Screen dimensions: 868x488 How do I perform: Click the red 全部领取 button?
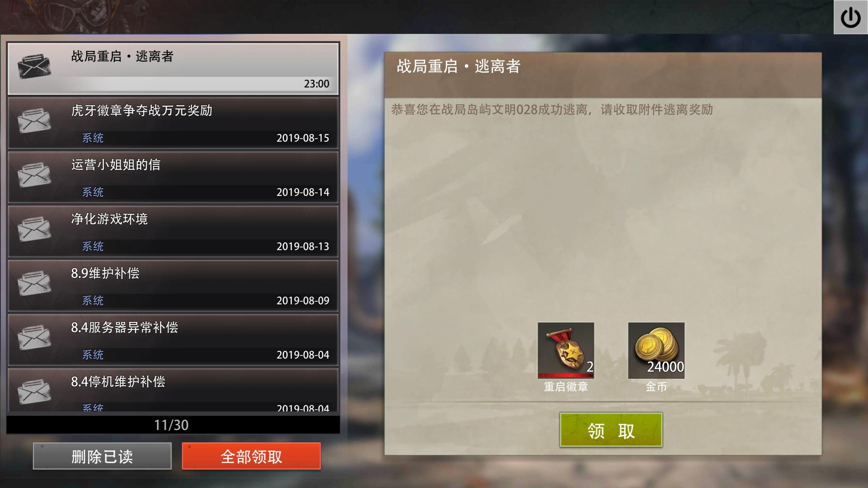tap(251, 456)
